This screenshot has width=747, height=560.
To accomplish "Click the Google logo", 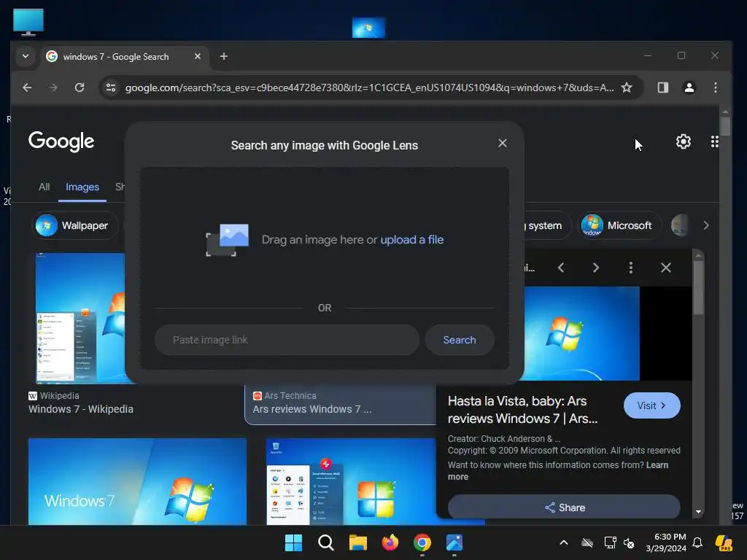I will [61, 141].
